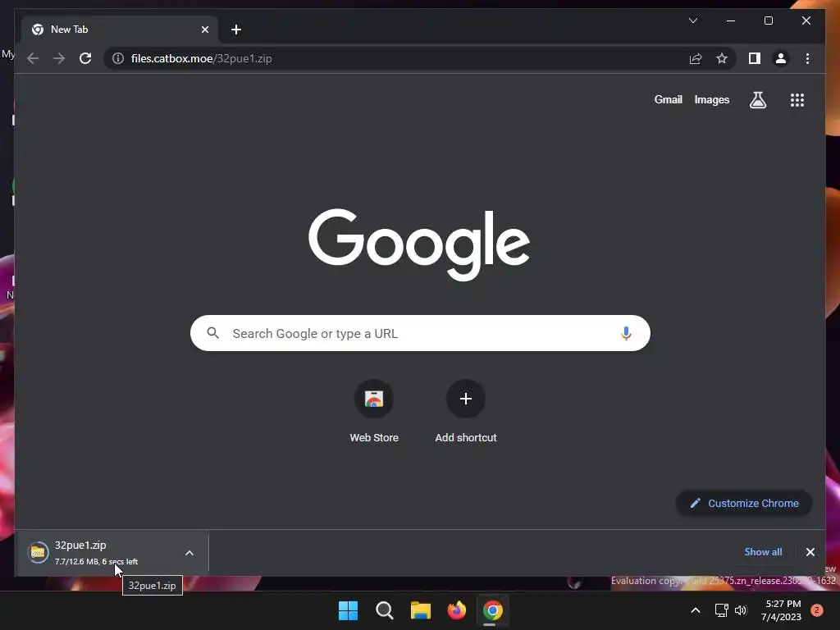Open File Explorer from the taskbar
Viewport: 840px width, 630px height.
coord(421,610)
